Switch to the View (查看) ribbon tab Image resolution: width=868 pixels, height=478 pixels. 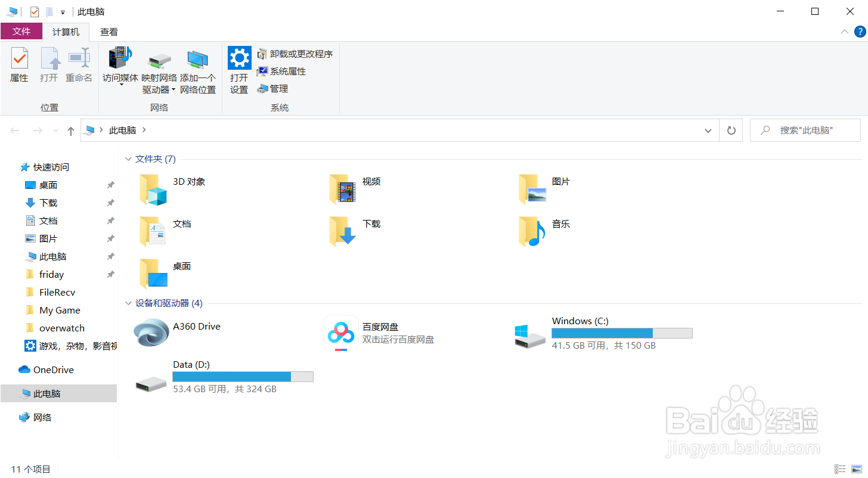(109, 32)
